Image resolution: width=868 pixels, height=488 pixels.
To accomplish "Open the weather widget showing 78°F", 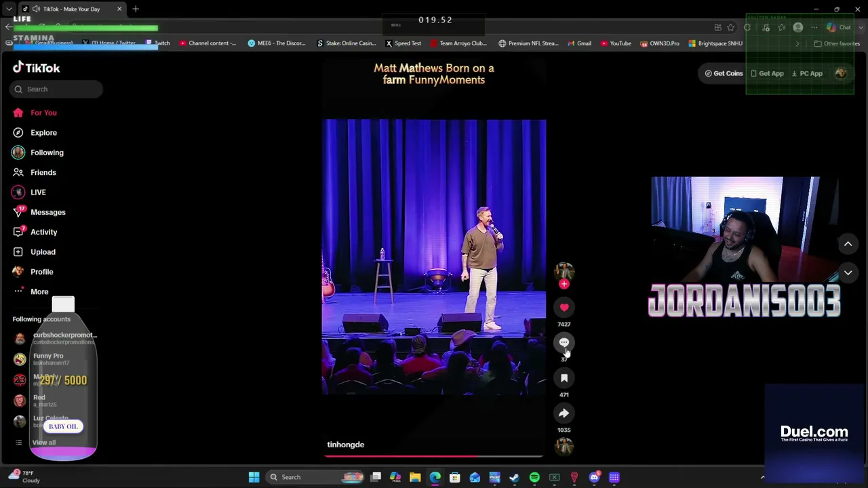I will (26, 476).
